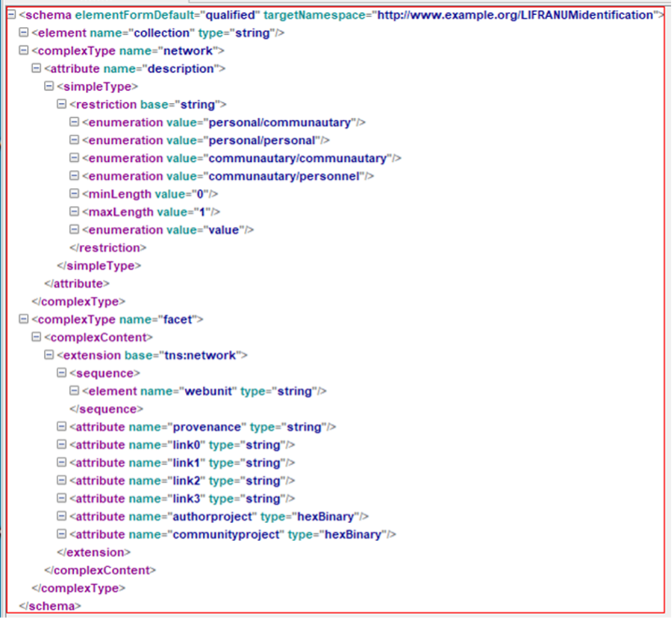Screen dimensions: 672x619
Task: Collapse the sequence node
Action: (x=62, y=373)
